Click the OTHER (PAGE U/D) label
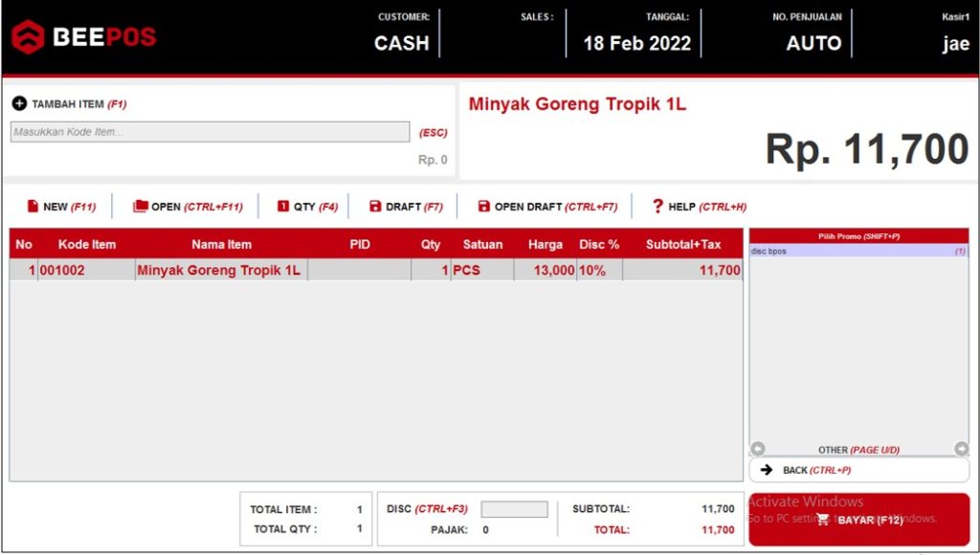This screenshot has width=980, height=555. [x=858, y=450]
